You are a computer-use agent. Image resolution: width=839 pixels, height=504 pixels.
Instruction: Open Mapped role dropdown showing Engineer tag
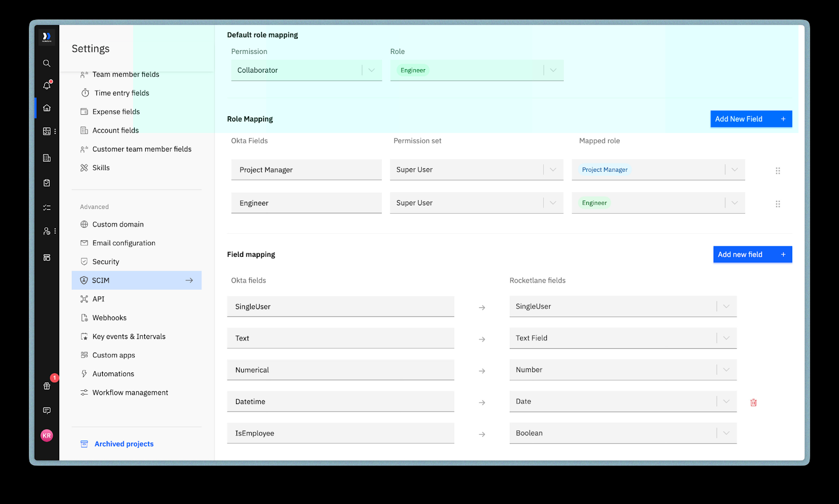pyautogui.click(x=658, y=203)
